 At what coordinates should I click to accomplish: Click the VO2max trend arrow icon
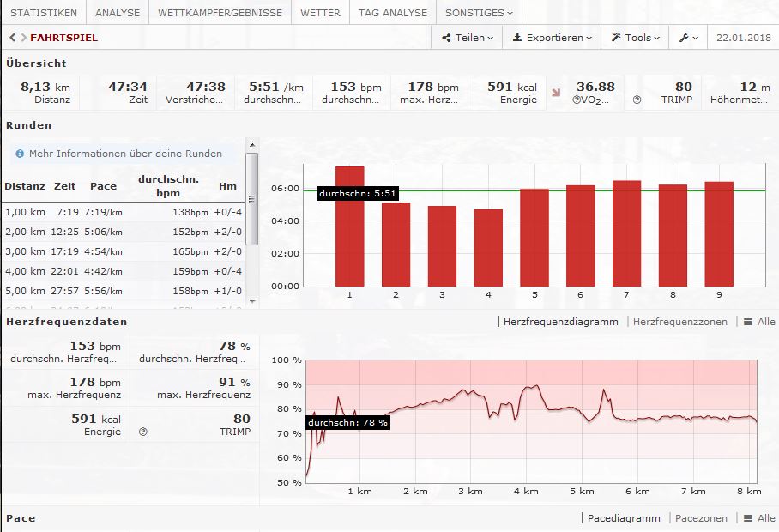coord(556,91)
